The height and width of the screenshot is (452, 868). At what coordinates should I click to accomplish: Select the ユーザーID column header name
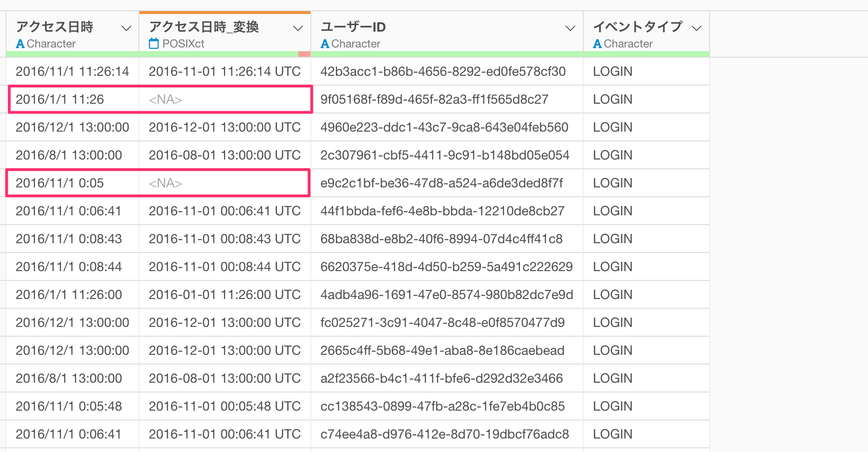tap(353, 27)
